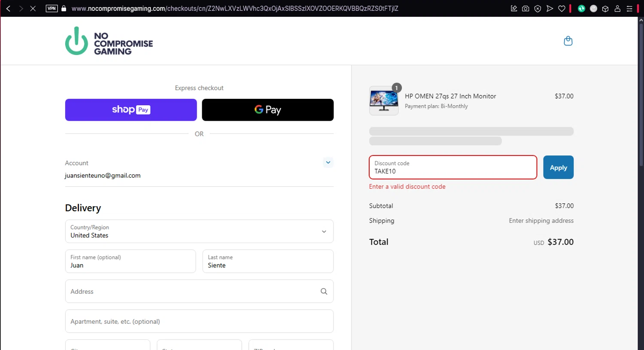Expand the Account section chevron
Viewport: 644px width, 350px height.
pos(328,162)
